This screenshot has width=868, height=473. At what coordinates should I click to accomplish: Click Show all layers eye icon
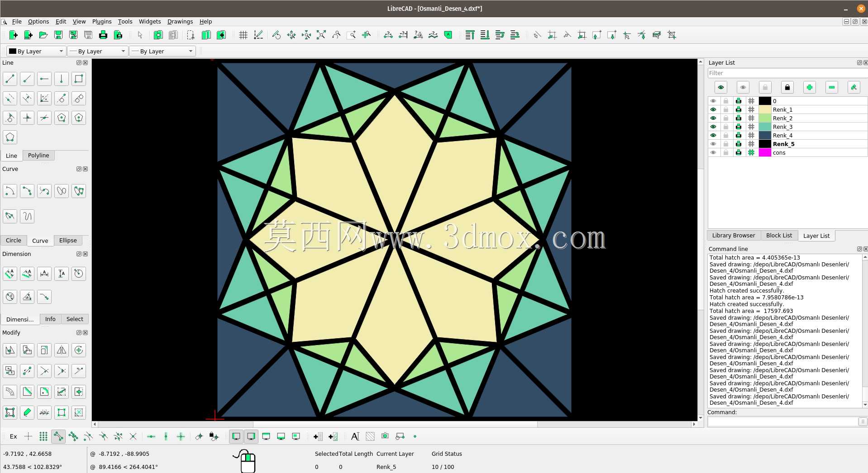[721, 87]
